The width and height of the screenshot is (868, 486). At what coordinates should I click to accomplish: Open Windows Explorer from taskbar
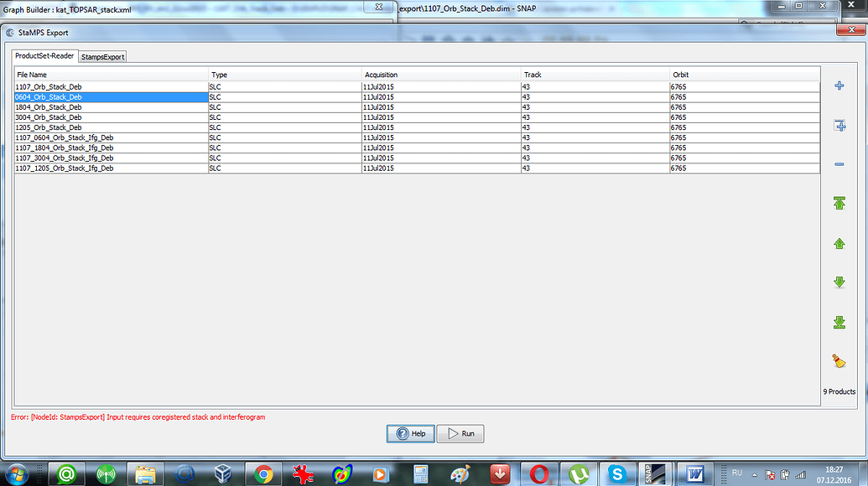point(145,474)
